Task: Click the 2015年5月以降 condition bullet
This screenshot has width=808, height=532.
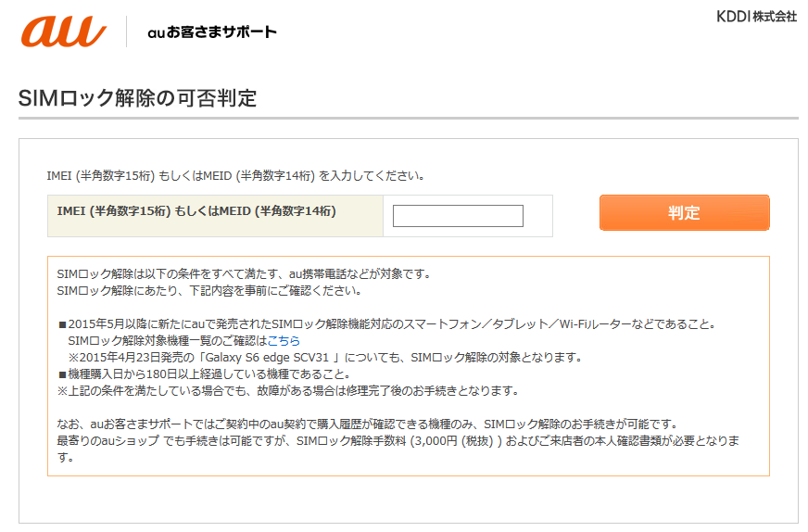Action: [x=387, y=324]
